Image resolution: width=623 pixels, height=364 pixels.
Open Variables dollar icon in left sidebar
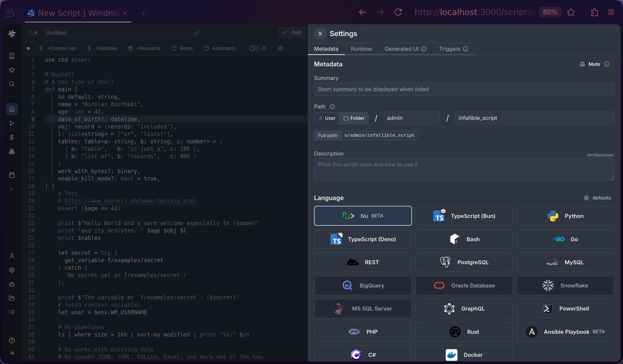tap(12, 137)
